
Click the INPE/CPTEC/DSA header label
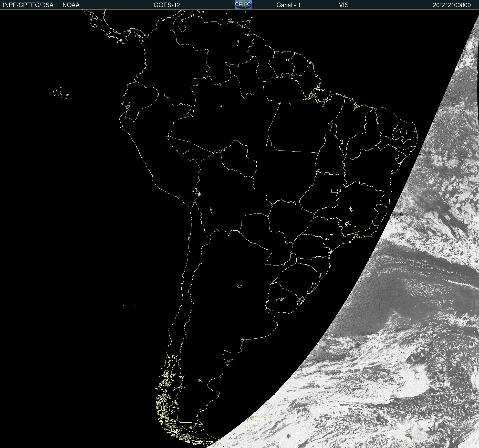tap(28, 5)
